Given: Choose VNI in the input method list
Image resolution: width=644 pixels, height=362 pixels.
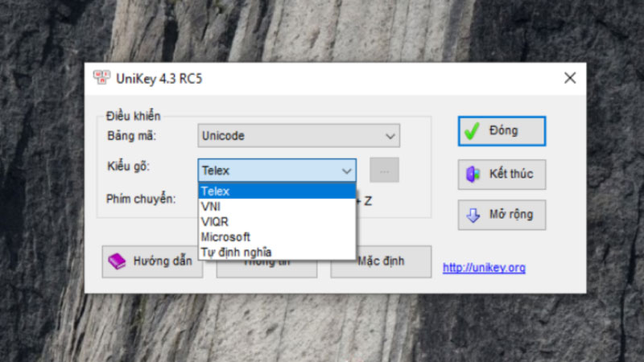Looking at the screenshot, I should coord(277,207).
